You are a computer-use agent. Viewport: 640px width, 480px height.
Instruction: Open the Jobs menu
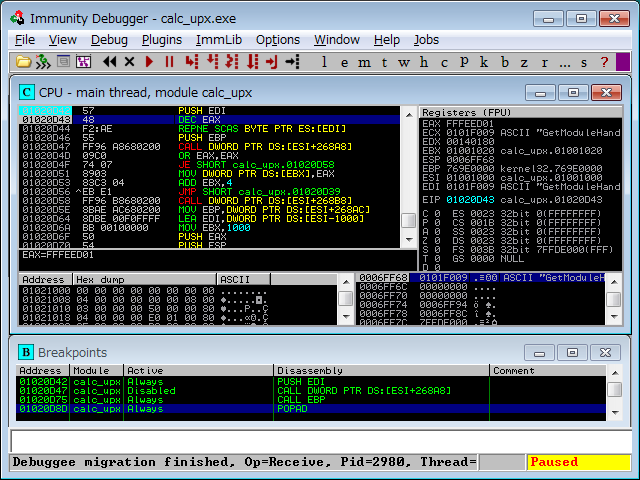pos(426,40)
